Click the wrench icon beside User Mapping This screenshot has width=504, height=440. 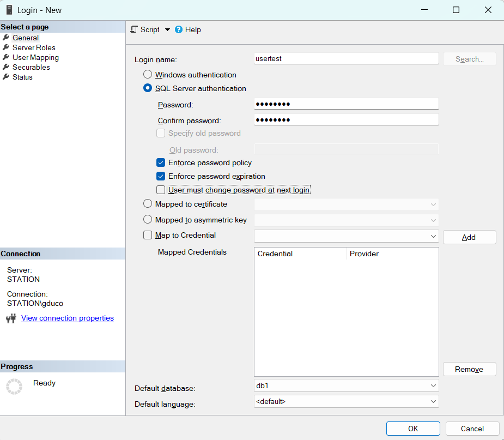point(6,57)
